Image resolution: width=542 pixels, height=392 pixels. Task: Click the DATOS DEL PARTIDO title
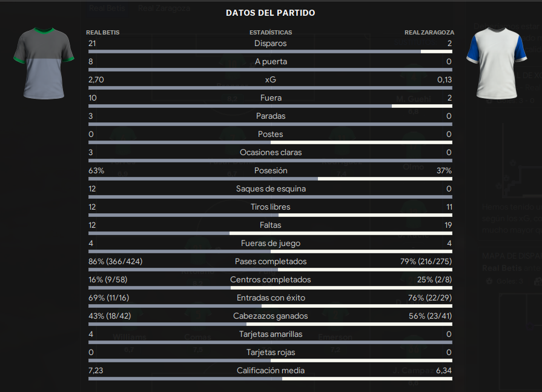pos(270,13)
